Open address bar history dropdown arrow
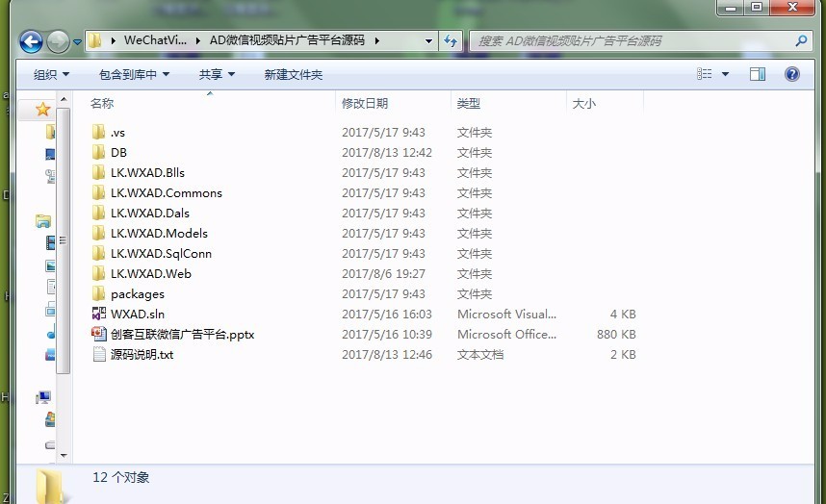The width and height of the screenshot is (826, 504). pyautogui.click(x=428, y=41)
